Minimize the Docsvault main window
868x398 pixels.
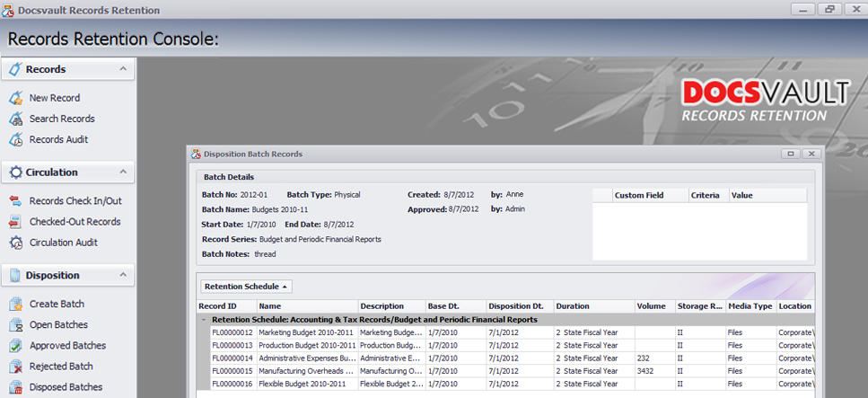tap(803, 9)
